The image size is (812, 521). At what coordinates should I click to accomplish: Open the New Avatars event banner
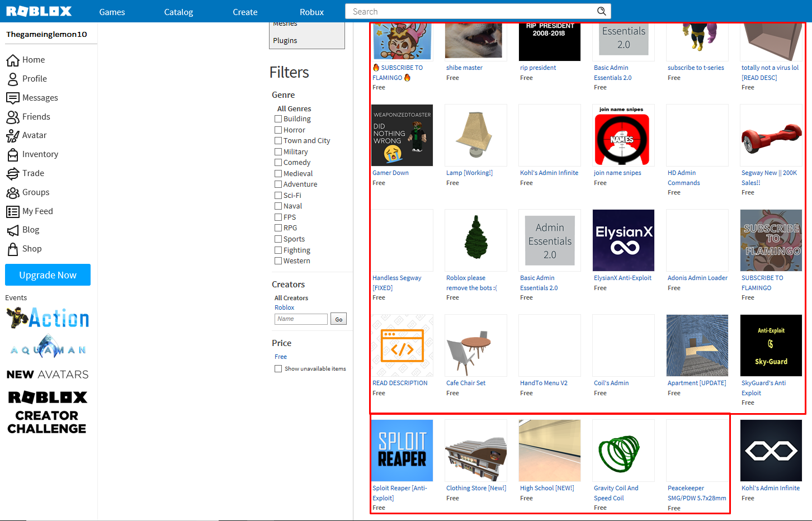pos(48,375)
